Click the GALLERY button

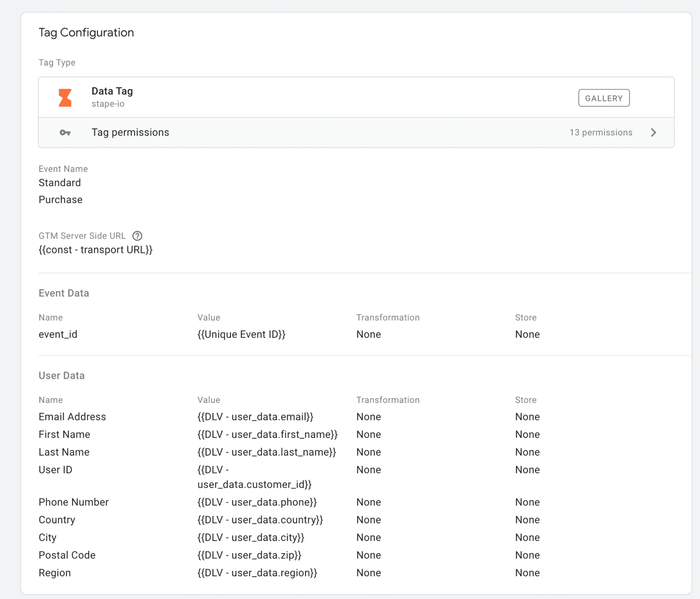click(x=604, y=98)
